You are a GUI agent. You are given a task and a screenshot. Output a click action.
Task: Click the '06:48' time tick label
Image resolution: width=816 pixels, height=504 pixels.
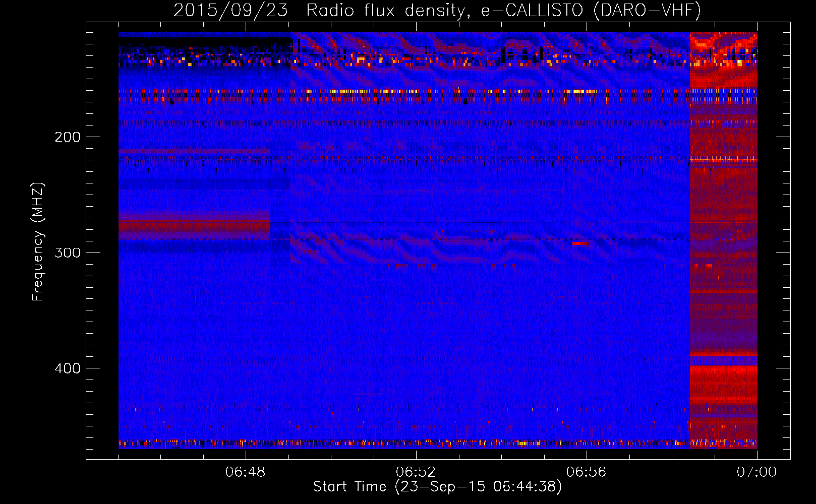click(x=246, y=472)
